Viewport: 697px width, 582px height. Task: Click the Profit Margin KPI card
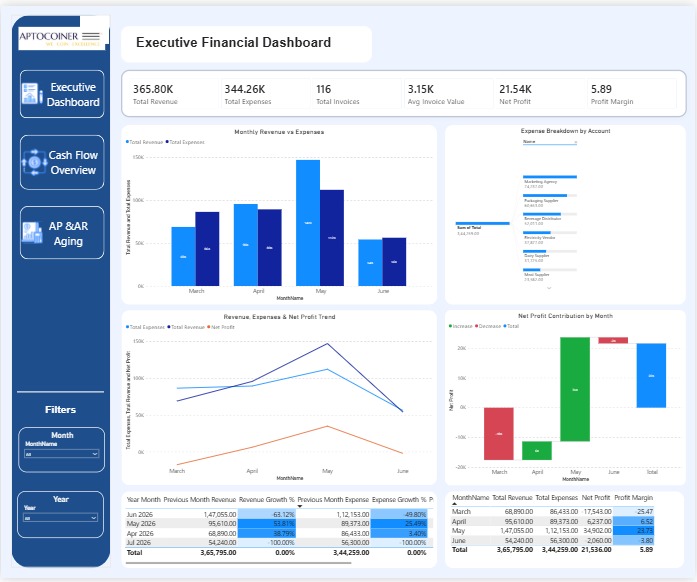point(632,94)
